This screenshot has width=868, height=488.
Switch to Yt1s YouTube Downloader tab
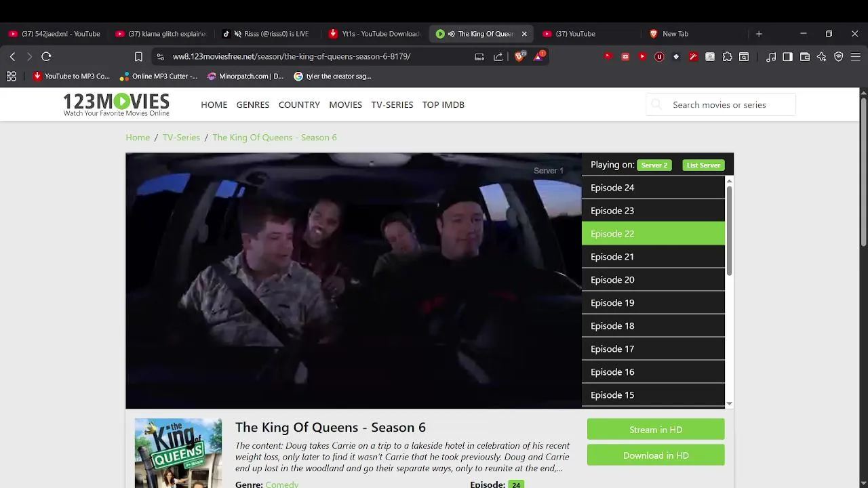(374, 34)
